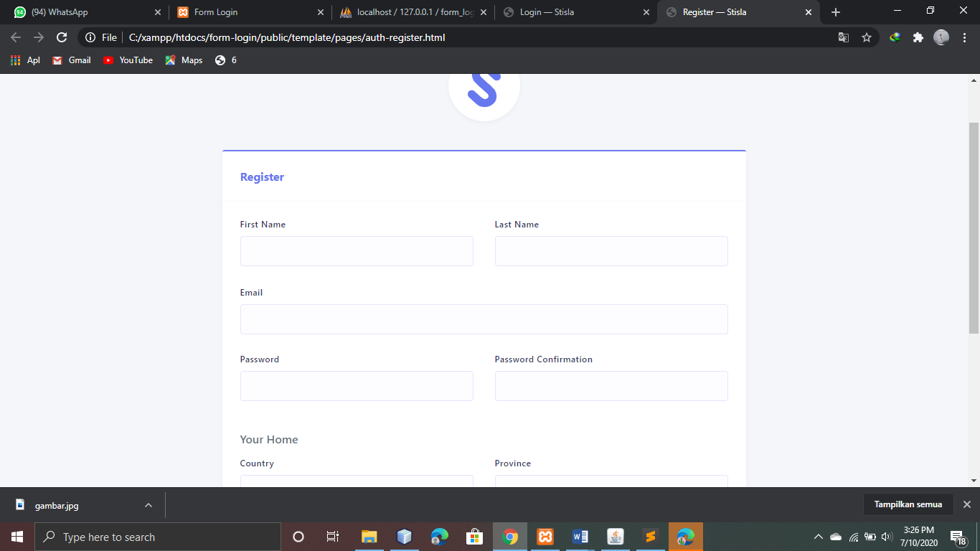The width and height of the screenshot is (980, 551).
Task: Open the bookmark labeled 6
Action: pyautogui.click(x=226, y=60)
